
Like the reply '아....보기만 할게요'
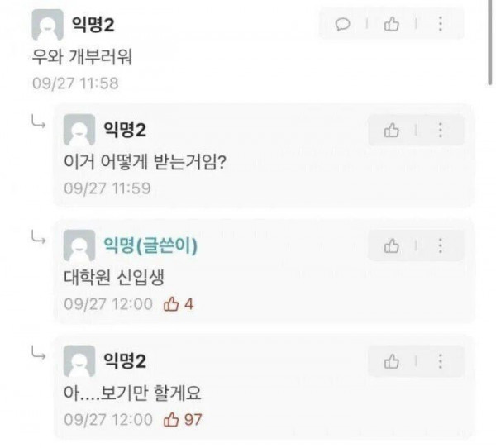pos(392,361)
